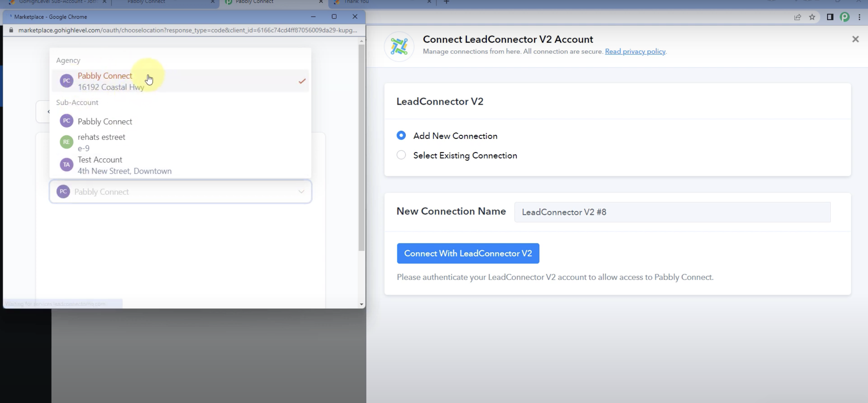This screenshot has height=403, width=868.
Task: Click the LeadConnector logo in the dialog header
Action: (399, 46)
